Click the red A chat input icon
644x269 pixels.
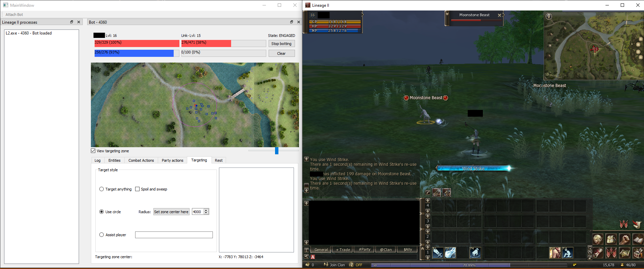[313, 257]
